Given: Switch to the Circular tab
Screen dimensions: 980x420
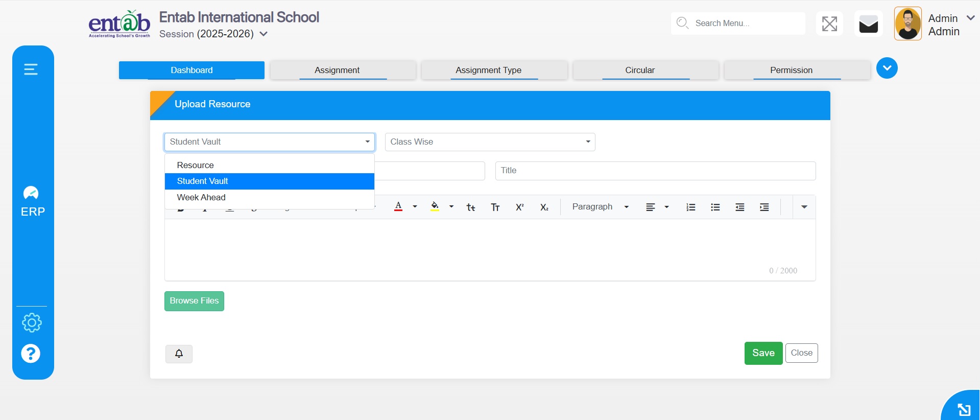Looking at the screenshot, I should pos(639,70).
